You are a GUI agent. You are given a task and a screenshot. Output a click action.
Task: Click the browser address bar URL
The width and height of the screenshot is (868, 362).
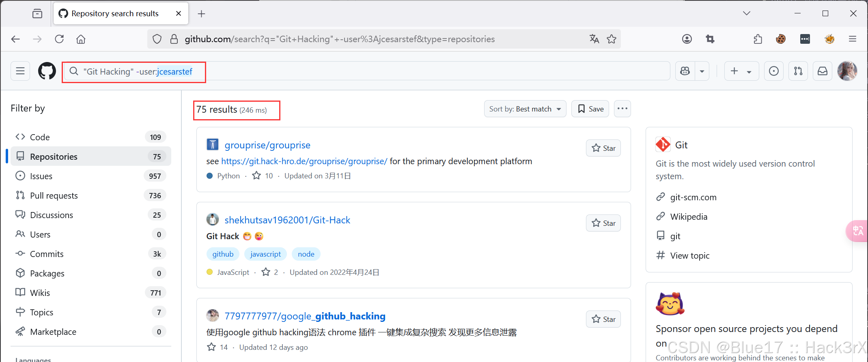pyautogui.click(x=340, y=39)
